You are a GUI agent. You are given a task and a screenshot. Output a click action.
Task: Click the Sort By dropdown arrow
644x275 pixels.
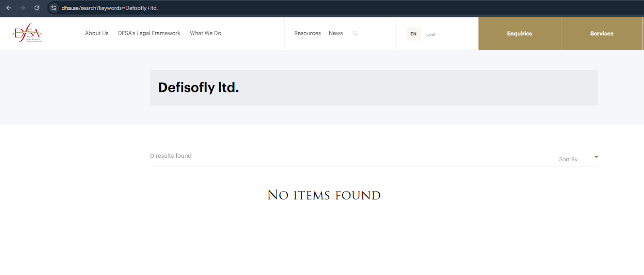597,157
